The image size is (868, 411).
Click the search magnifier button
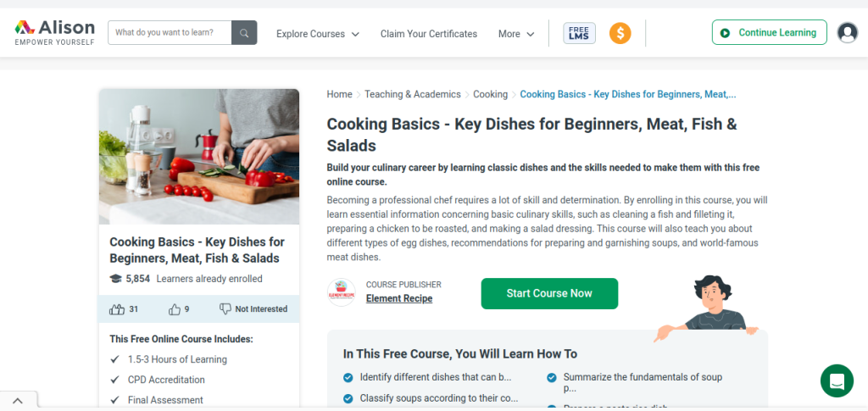pyautogui.click(x=244, y=33)
